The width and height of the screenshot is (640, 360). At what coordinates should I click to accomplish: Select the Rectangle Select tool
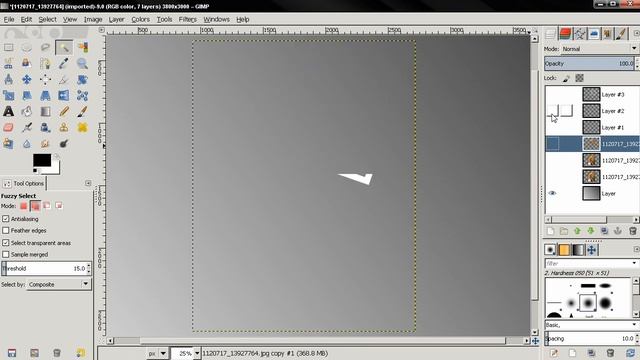tap(9, 48)
